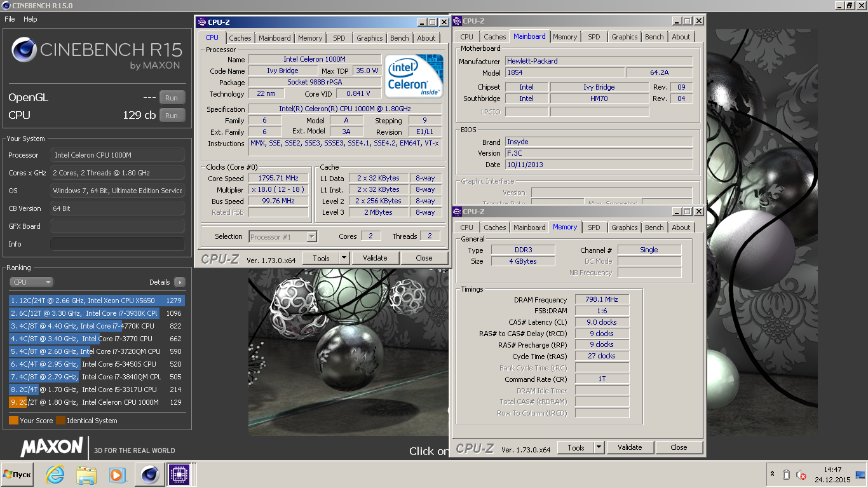Select the Core i7-3720QM ranking row
Image resolution: width=868 pixels, height=488 pixels.
pos(97,351)
